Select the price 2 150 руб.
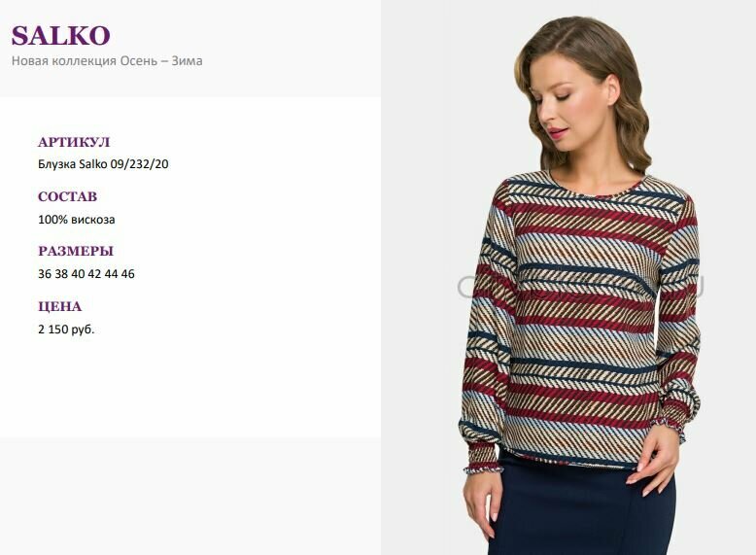The image size is (756, 555). coord(66,330)
